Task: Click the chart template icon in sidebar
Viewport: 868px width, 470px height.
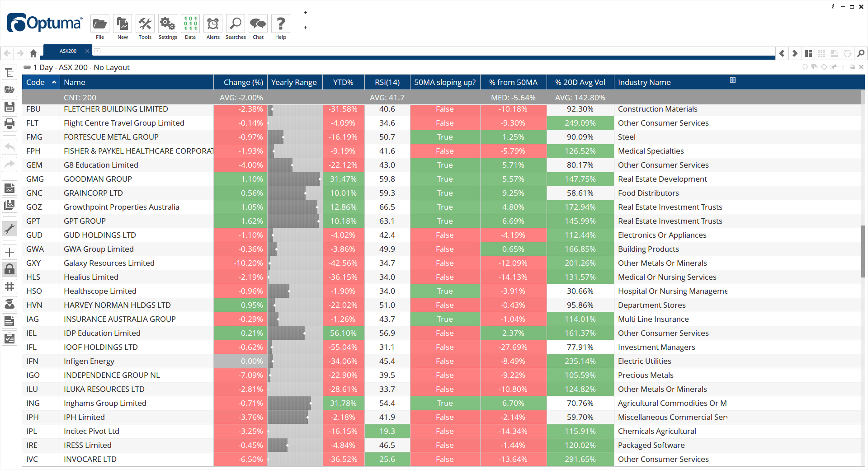Action: click(9, 188)
